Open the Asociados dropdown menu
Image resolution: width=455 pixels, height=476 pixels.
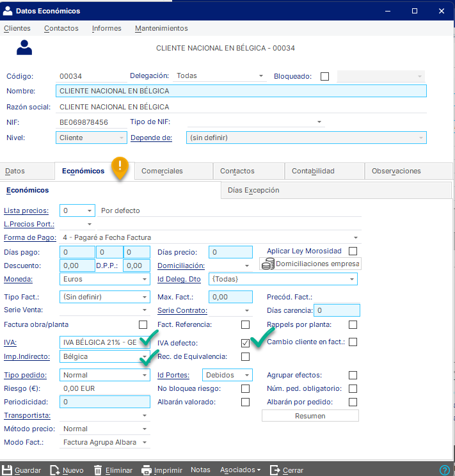pyautogui.click(x=240, y=470)
